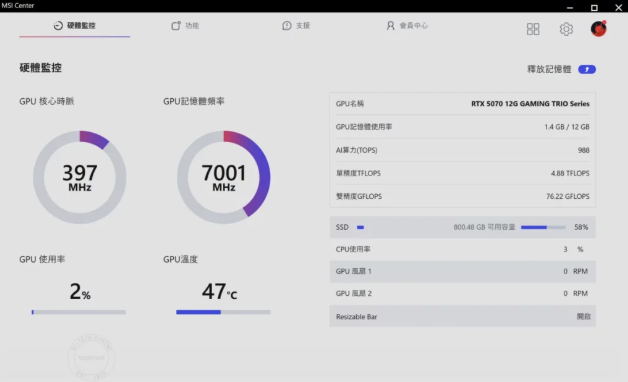Close the MSI Center window
The image size is (628, 382).
pos(618,7)
